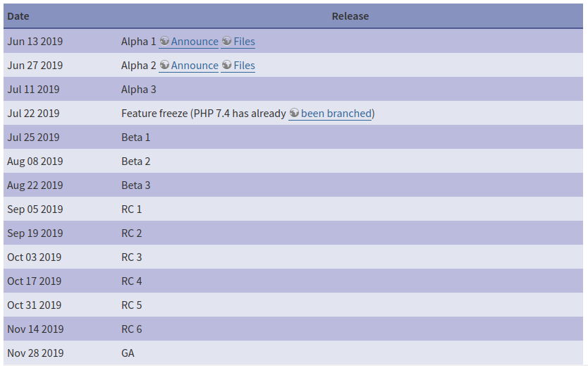Click globe icon before Alpha 1 Files

pyautogui.click(x=227, y=42)
